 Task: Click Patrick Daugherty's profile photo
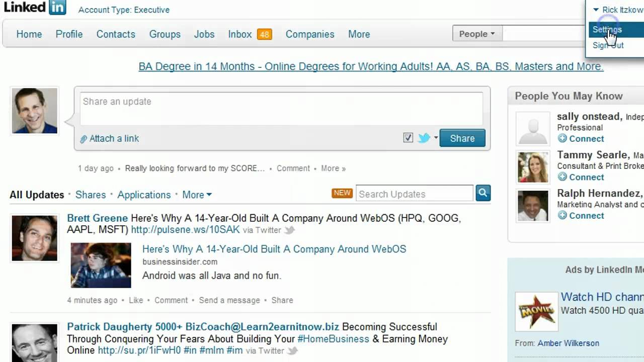pyautogui.click(x=35, y=343)
